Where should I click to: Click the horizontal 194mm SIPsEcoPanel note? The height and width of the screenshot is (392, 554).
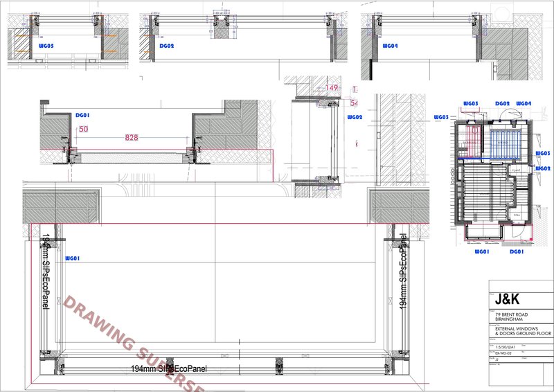[x=169, y=368]
